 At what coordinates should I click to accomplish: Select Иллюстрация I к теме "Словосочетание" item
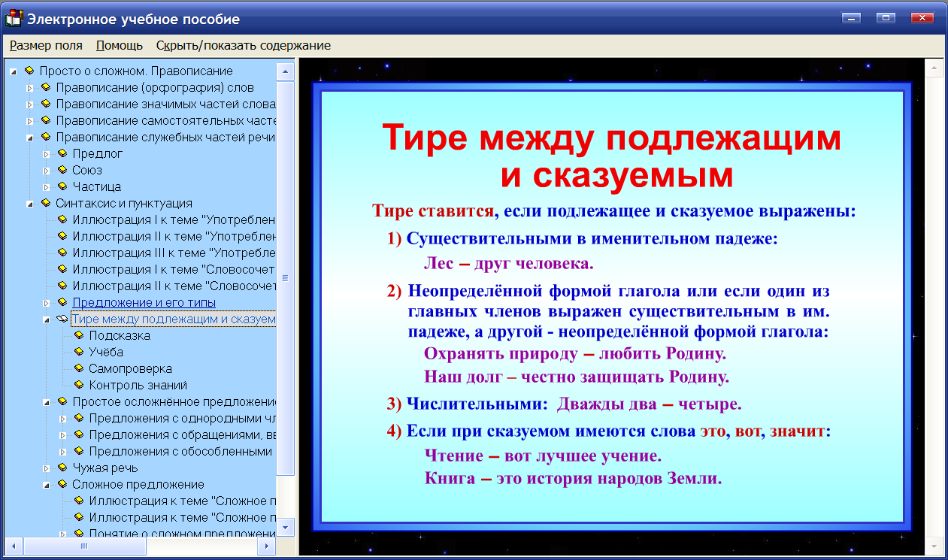coord(174,270)
